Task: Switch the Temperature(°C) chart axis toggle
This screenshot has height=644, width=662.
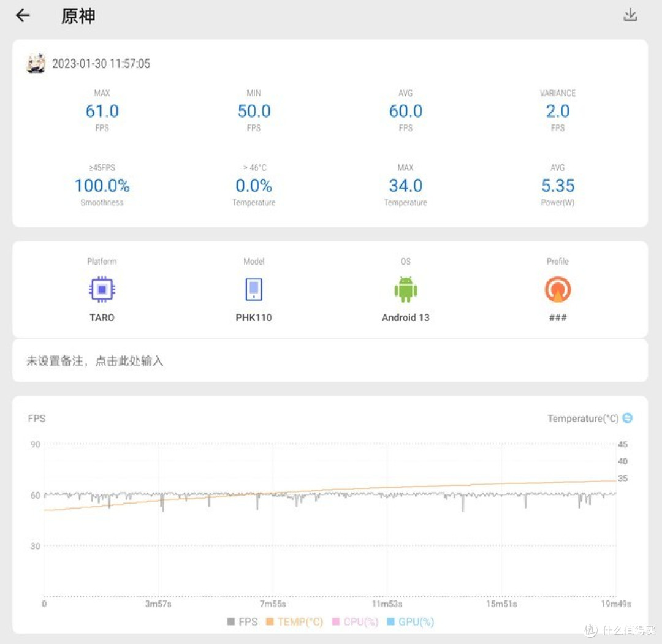Action: point(628,418)
